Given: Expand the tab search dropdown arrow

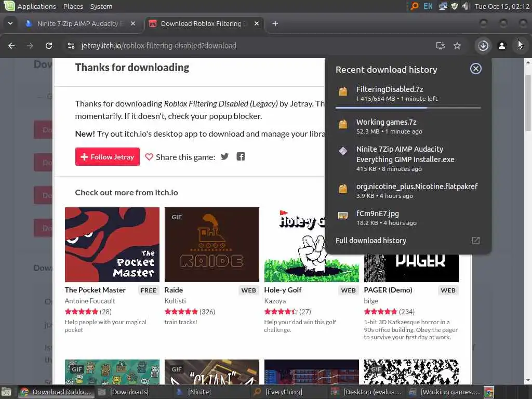Looking at the screenshot, I should coord(10,23).
